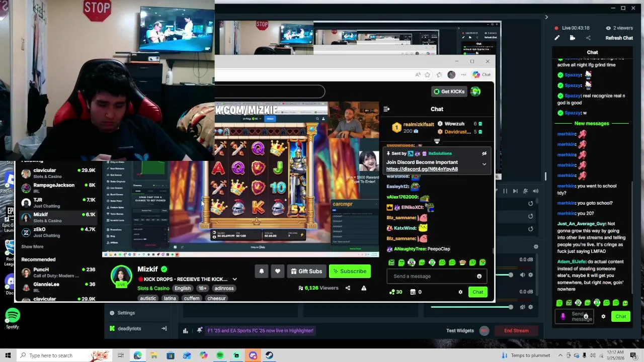644x362 pixels.
Task: Click Show More under following list
Action: tap(32, 247)
